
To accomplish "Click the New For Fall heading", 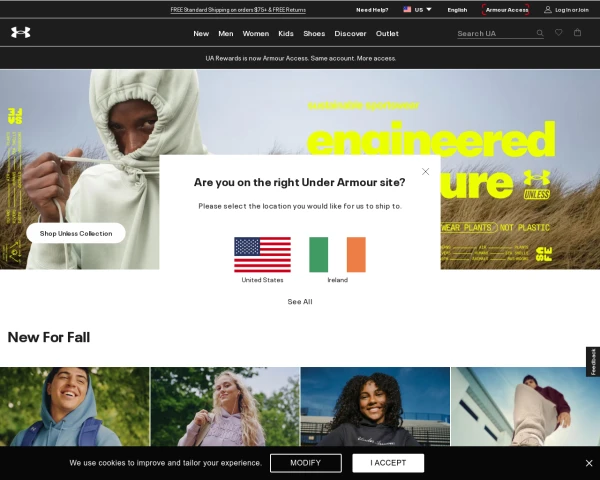I will (49, 337).
